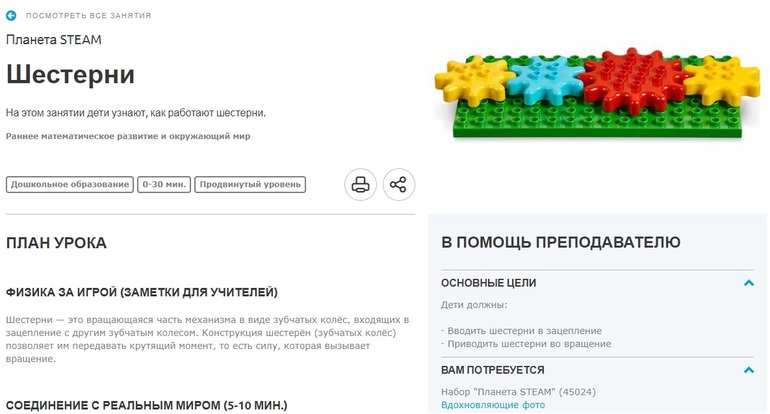Image resolution: width=770 pixels, height=414 pixels.
Task: Open the Вдохновляющие фото link
Action: coord(493,405)
